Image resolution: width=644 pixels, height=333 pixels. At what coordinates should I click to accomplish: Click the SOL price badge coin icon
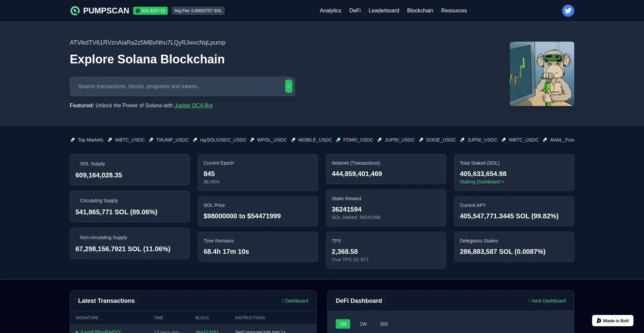tap(138, 11)
